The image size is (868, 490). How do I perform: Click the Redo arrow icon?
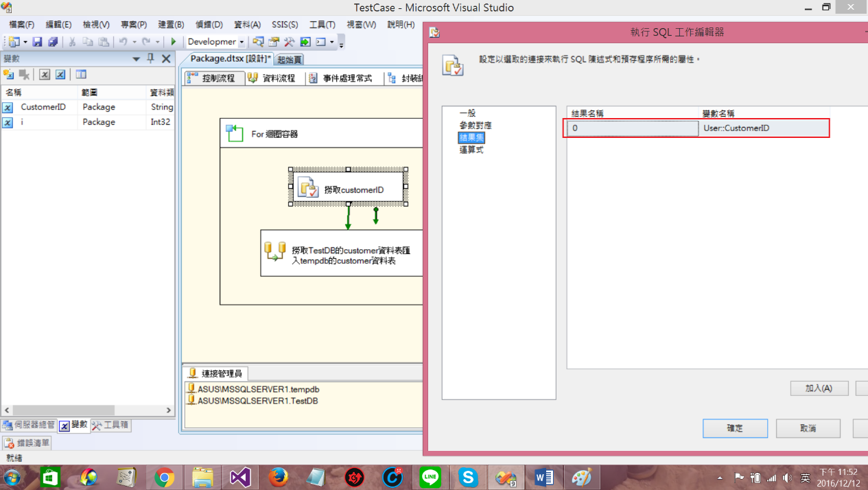click(x=146, y=42)
